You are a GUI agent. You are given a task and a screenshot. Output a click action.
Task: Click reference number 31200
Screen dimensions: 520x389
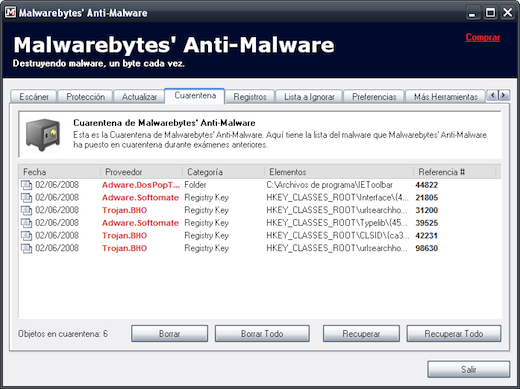click(427, 210)
